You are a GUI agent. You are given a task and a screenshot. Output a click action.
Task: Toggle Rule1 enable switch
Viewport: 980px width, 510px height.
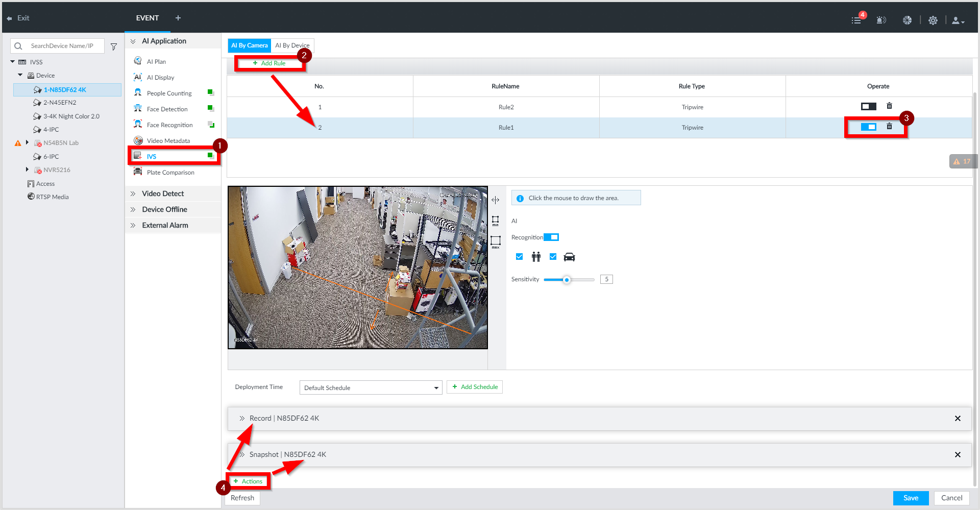click(869, 127)
